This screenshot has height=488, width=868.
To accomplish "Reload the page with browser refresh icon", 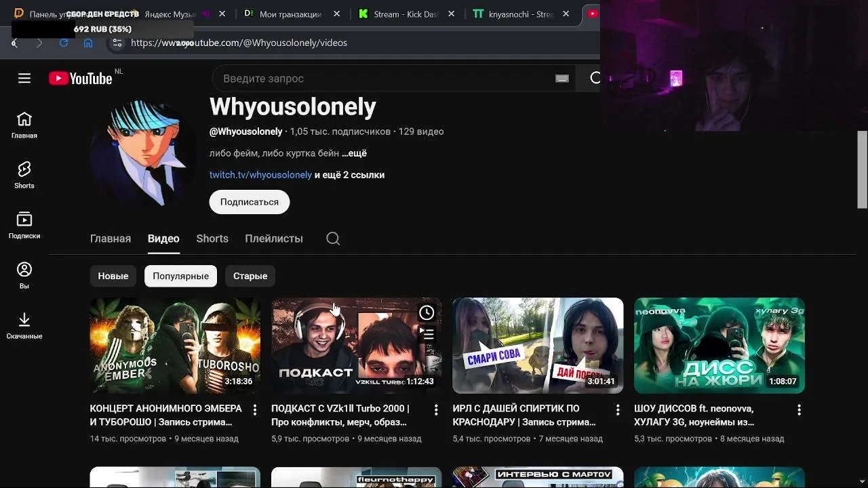I will coord(64,43).
